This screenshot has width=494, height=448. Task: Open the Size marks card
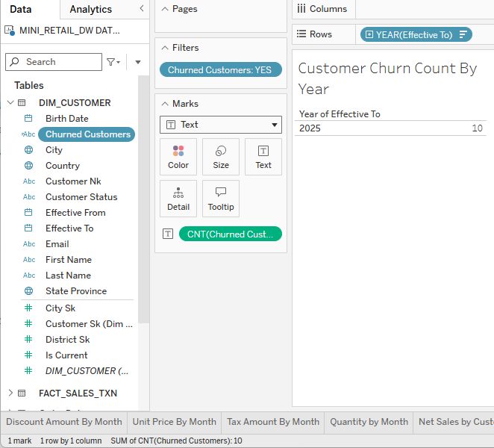tap(221, 152)
